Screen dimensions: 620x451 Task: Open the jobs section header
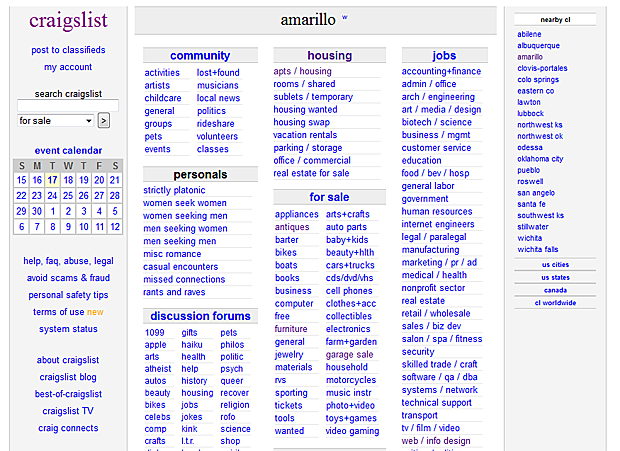click(444, 55)
